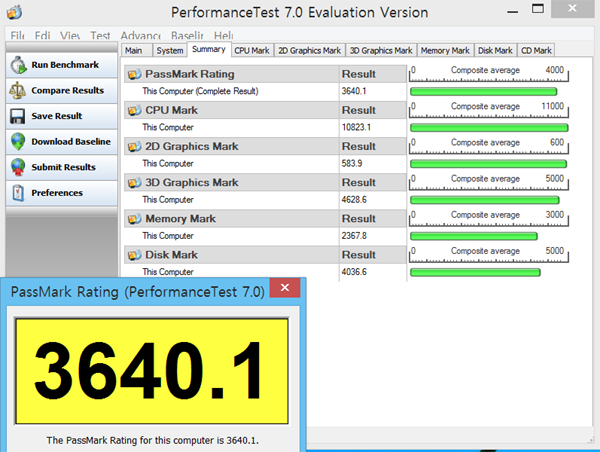Maximize the PerformanceTest window
Screen dimensions: 600x452
pos(538,8)
